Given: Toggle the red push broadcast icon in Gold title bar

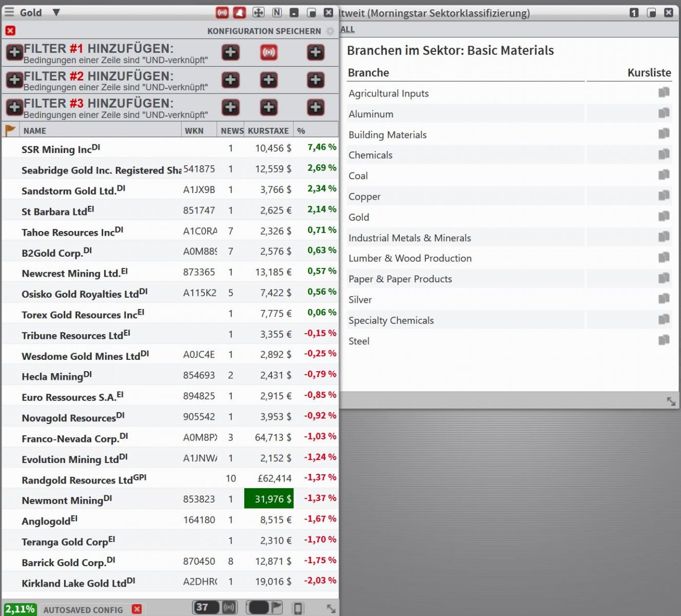Looking at the screenshot, I should [222, 12].
